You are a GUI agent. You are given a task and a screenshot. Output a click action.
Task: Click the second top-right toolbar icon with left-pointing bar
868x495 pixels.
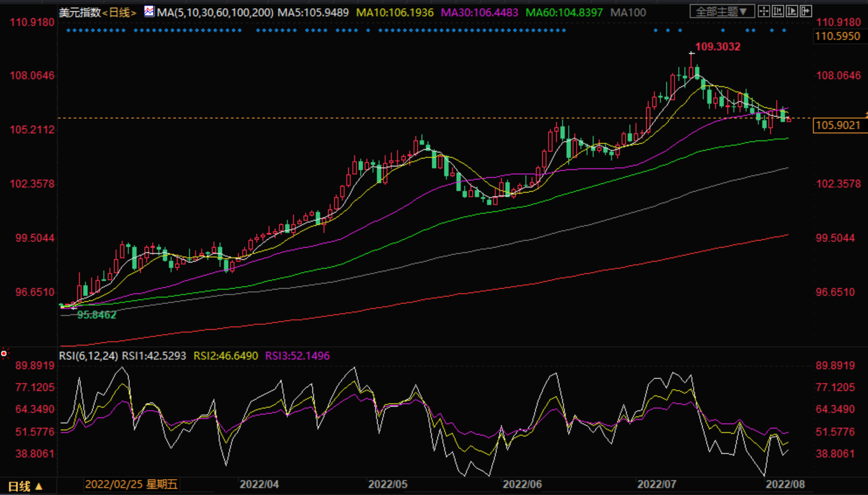[x=778, y=11]
